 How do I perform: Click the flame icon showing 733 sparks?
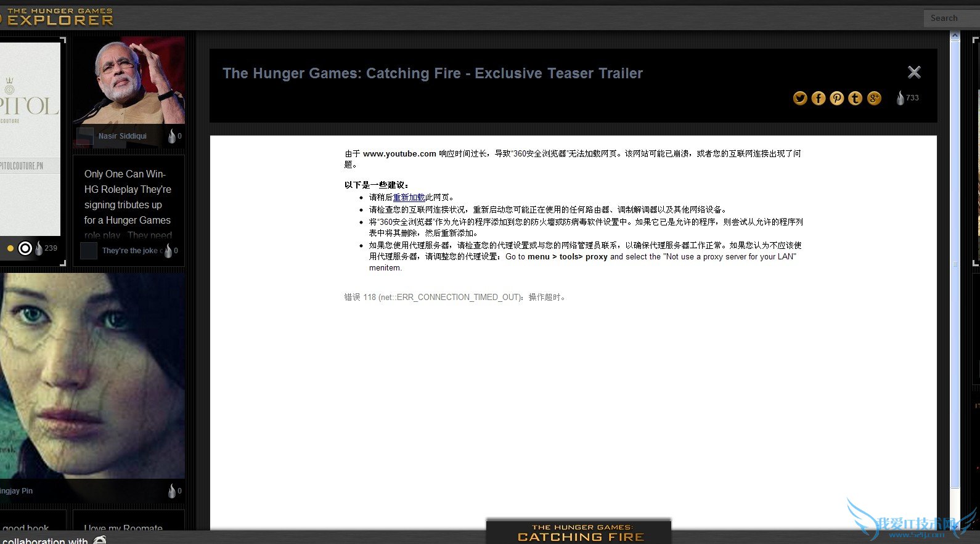[x=900, y=98]
